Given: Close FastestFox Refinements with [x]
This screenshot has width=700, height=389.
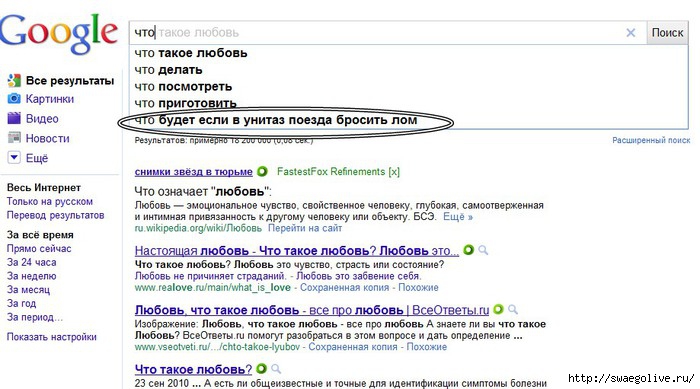Looking at the screenshot, I should [x=394, y=171].
